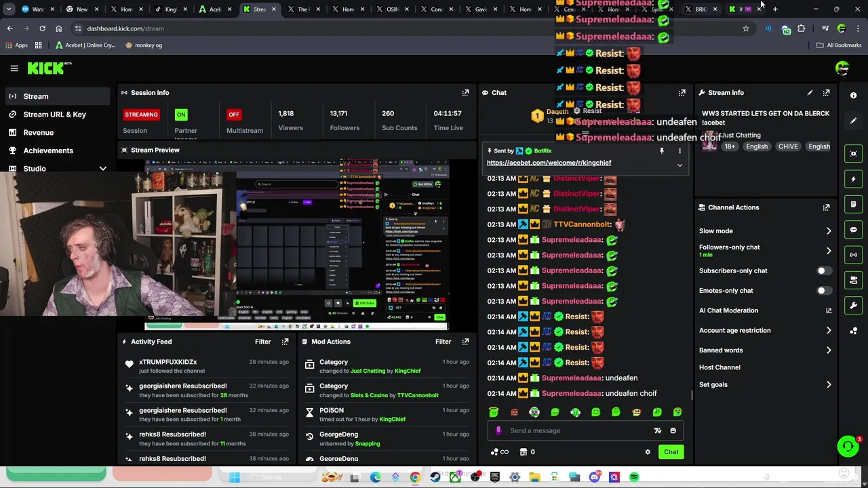Bookmark this page with the star icon
The height and width of the screenshot is (488, 868).
(746, 28)
